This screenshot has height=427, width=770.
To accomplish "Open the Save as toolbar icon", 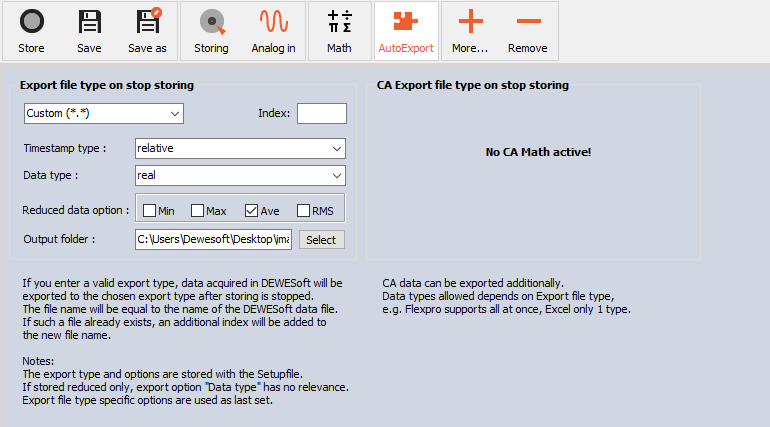I will [x=148, y=21].
